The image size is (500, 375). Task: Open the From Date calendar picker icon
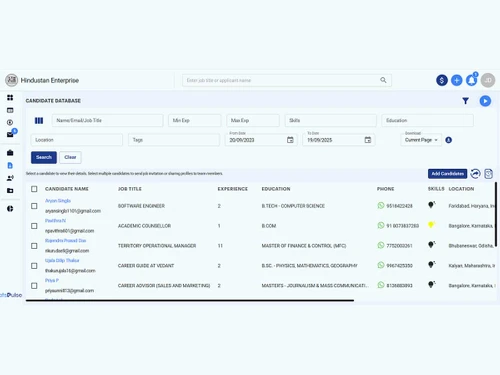pyautogui.click(x=290, y=140)
